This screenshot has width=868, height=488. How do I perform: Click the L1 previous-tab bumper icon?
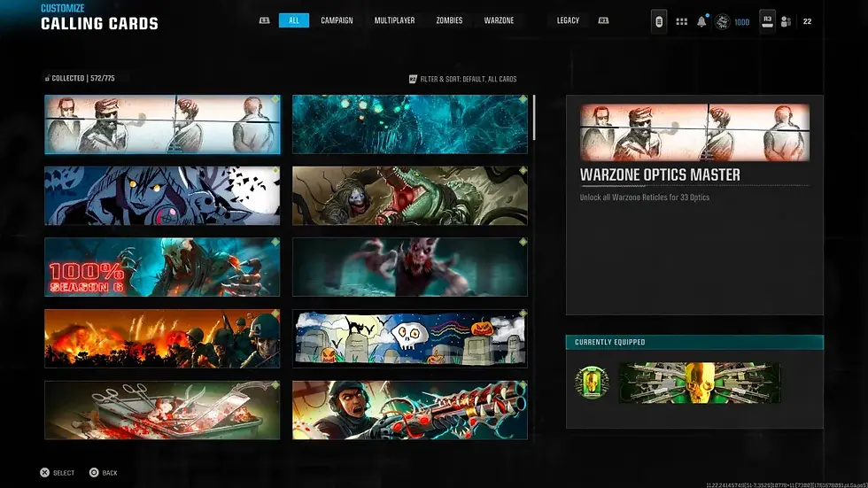tap(265, 20)
